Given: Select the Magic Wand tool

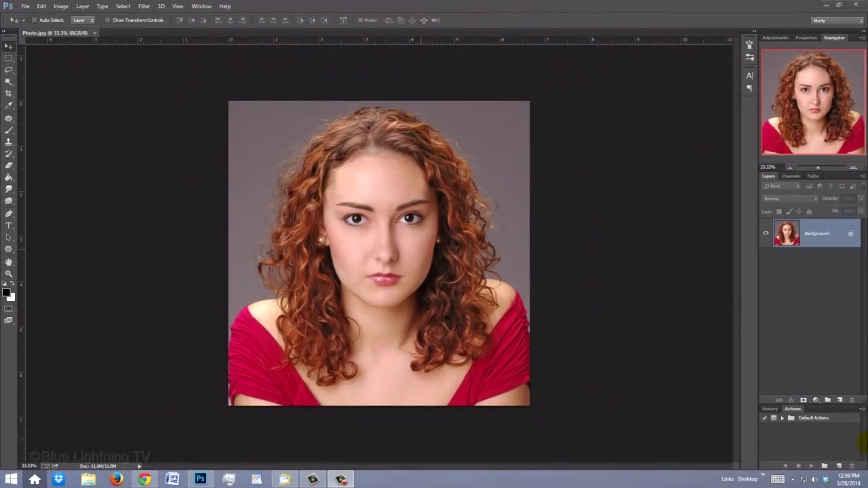Looking at the screenshot, I should click(x=9, y=82).
